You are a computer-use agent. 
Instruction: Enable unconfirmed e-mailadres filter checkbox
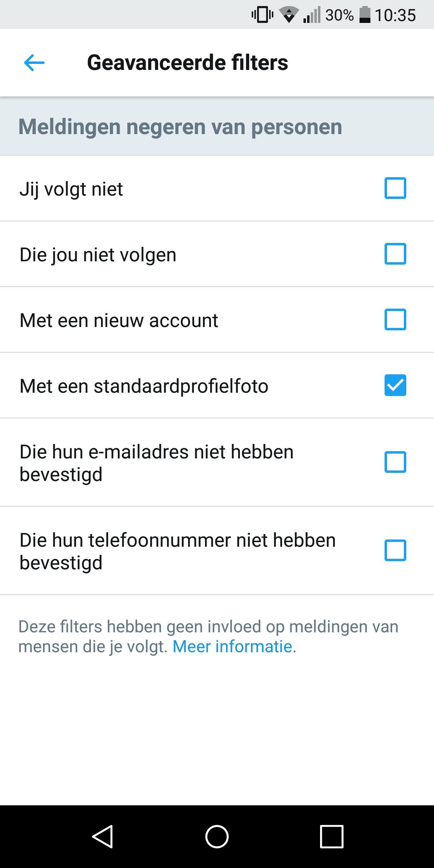coord(395,462)
